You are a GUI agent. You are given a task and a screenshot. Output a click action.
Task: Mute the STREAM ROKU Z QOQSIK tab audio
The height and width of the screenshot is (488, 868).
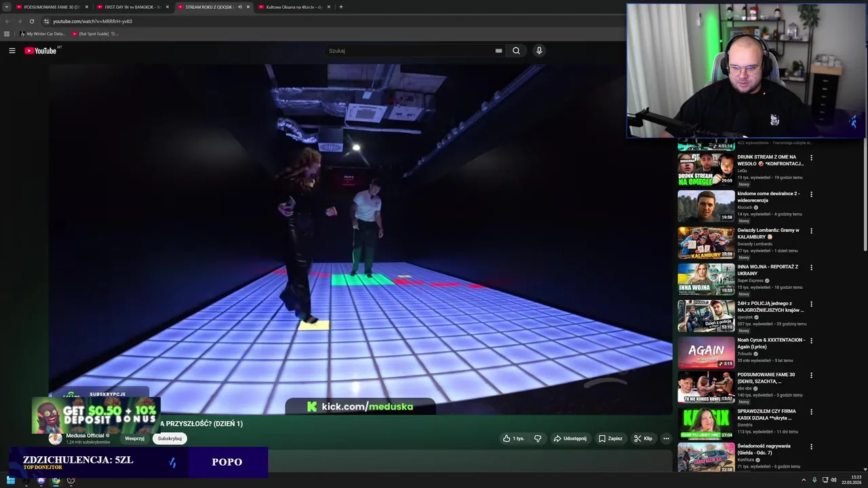point(239,7)
